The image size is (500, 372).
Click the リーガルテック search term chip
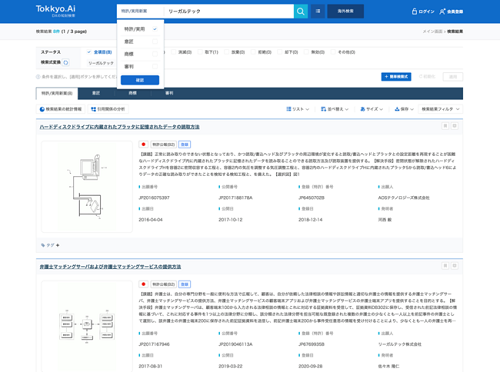click(x=101, y=63)
